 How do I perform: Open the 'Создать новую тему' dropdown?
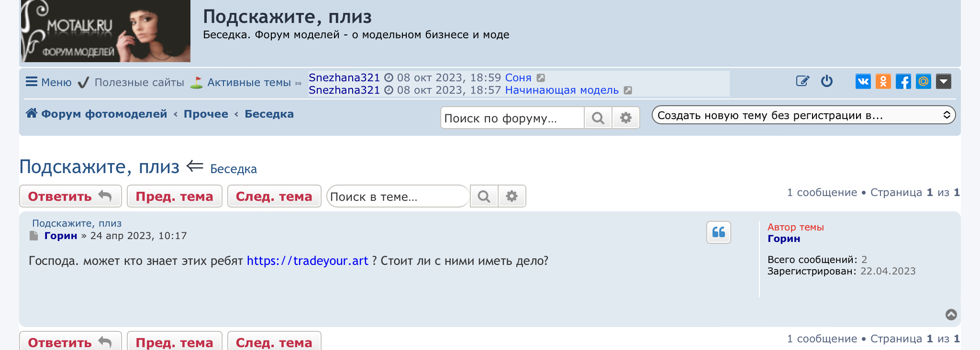coord(803,115)
